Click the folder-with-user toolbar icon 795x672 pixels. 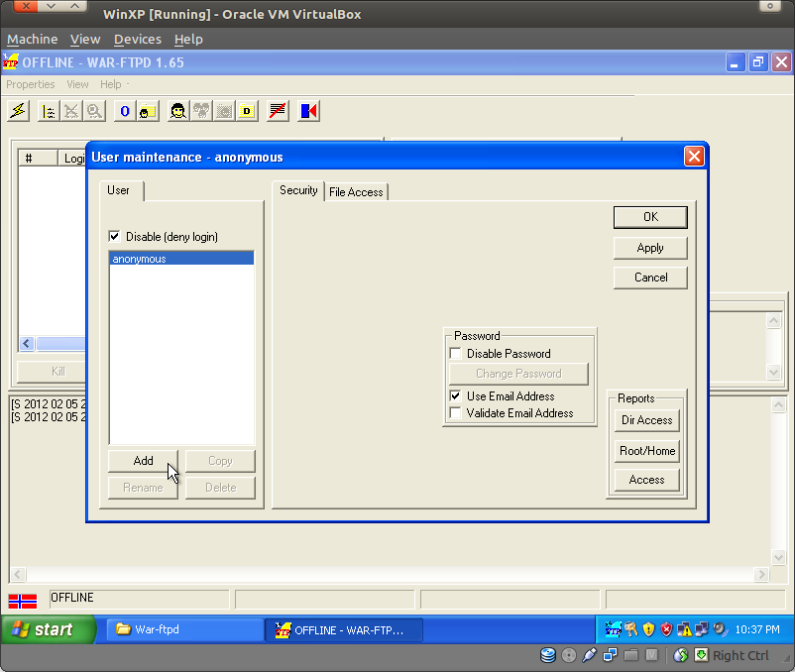[148, 110]
